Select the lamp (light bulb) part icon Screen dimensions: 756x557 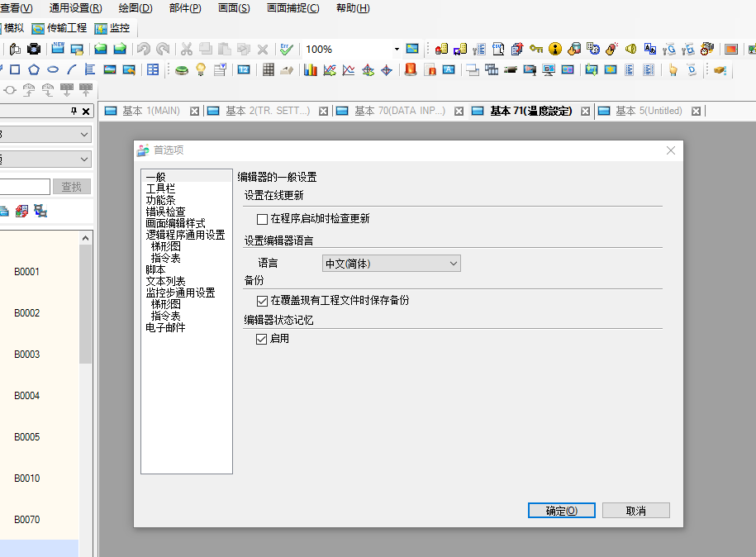[200, 70]
